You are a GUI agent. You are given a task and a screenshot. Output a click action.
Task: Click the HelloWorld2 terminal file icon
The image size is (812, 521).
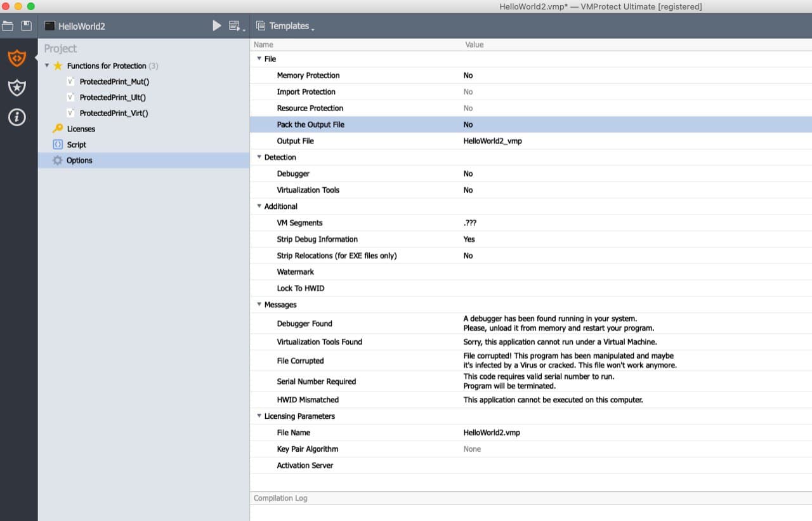[49, 26]
